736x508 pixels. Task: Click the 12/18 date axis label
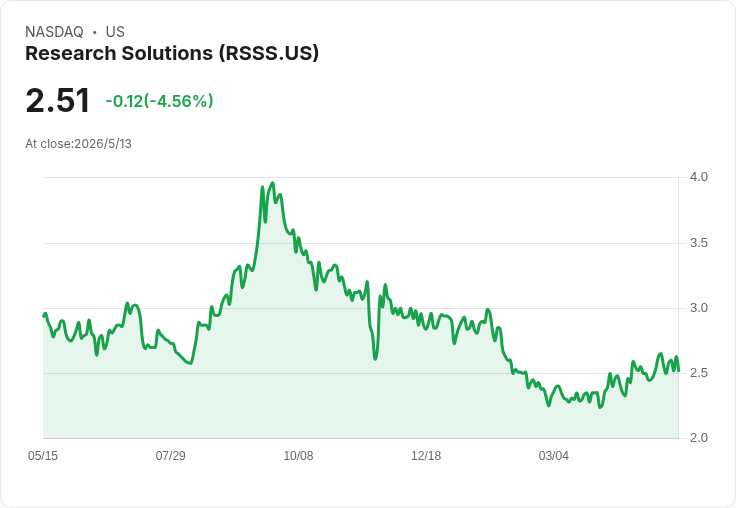coord(426,456)
